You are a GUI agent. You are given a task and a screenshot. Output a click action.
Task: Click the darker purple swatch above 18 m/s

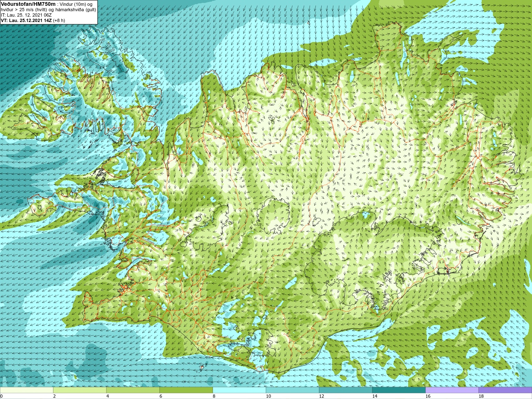click(505, 390)
